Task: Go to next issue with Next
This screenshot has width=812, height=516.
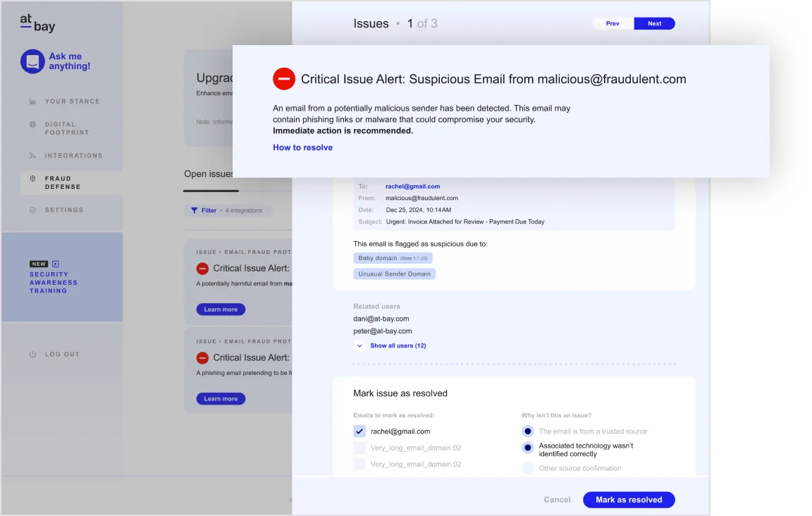Action: click(655, 23)
